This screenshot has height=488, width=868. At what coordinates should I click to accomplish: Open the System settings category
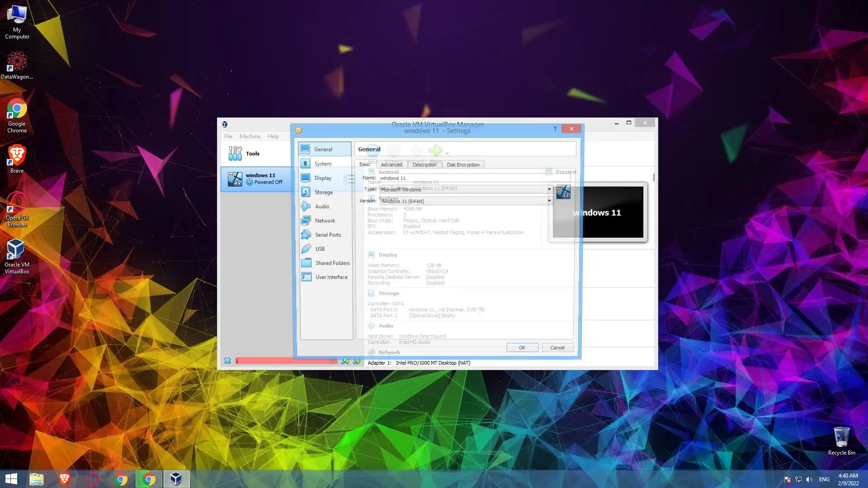(323, 164)
